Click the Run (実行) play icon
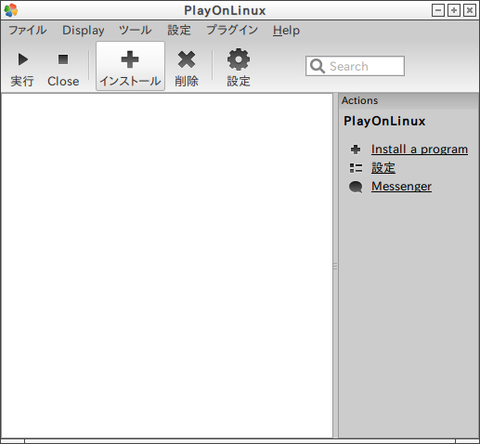This screenshot has width=480, height=444. pyautogui.click(x=23, y=60)
